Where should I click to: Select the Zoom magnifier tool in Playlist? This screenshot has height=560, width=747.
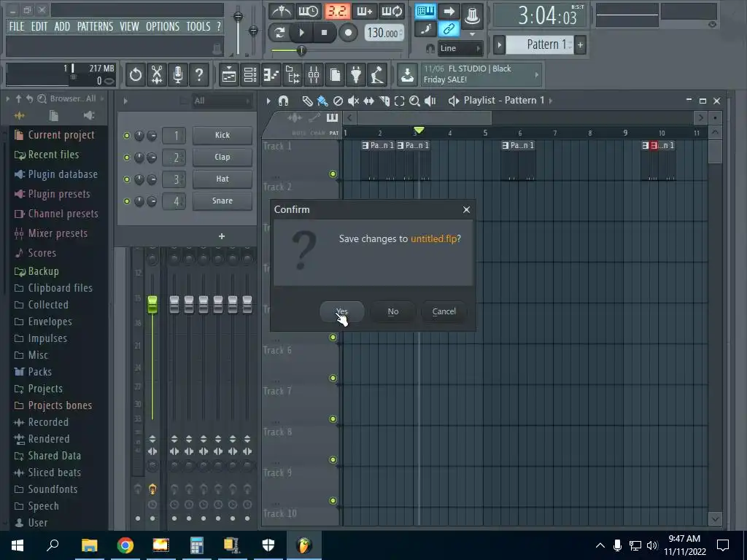[414, 101]
